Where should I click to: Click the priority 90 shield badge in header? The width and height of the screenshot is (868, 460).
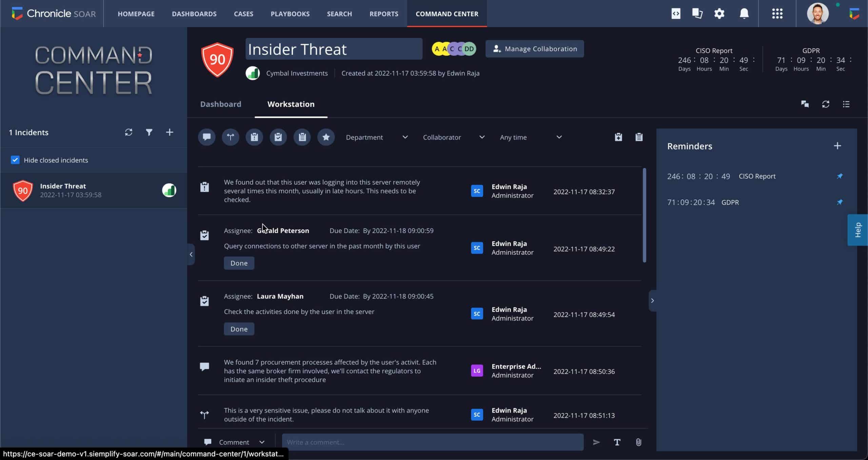point(217,60)
